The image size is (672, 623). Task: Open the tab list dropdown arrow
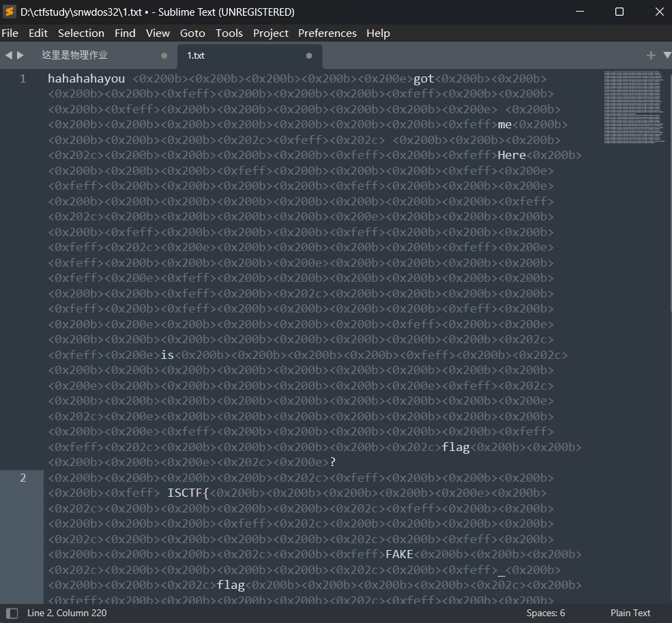tap(667, 55)
